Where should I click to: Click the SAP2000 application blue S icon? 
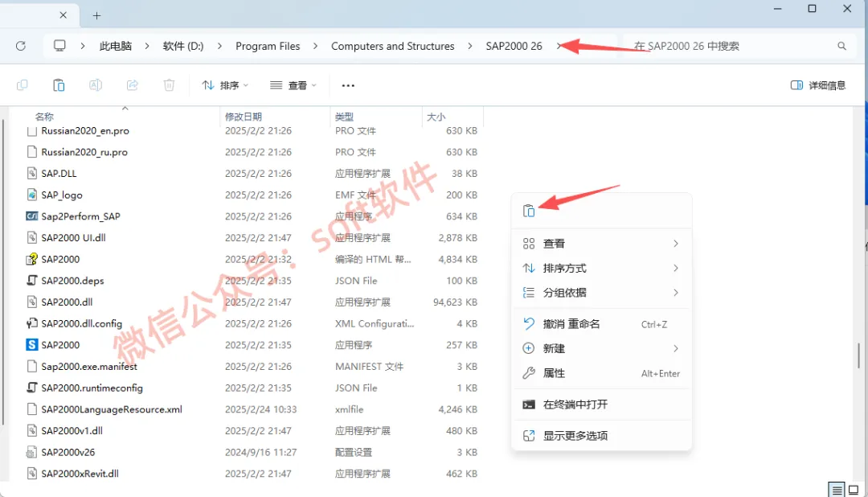tap(32, 345)
